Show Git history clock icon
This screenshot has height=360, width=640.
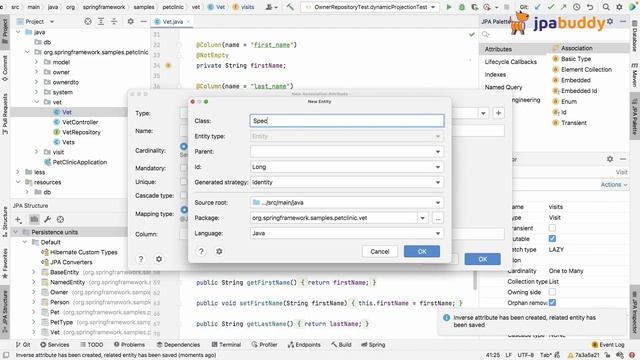tap(576, 7)
